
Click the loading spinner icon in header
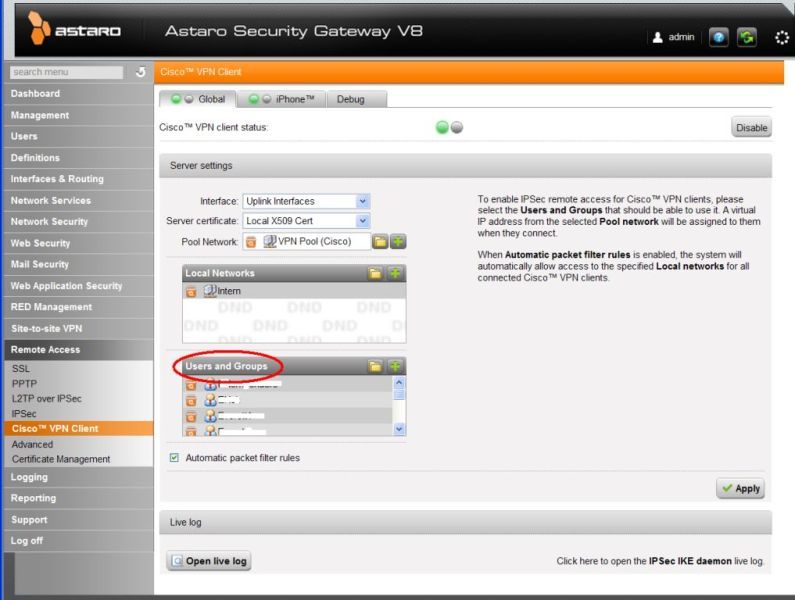click(x=782, y=38)
